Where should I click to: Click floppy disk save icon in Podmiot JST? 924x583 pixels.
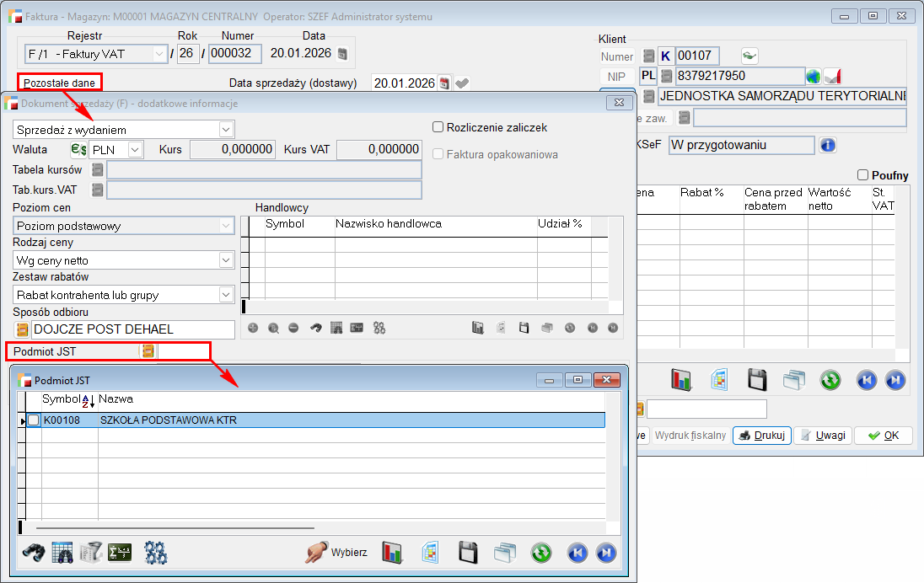468,553
